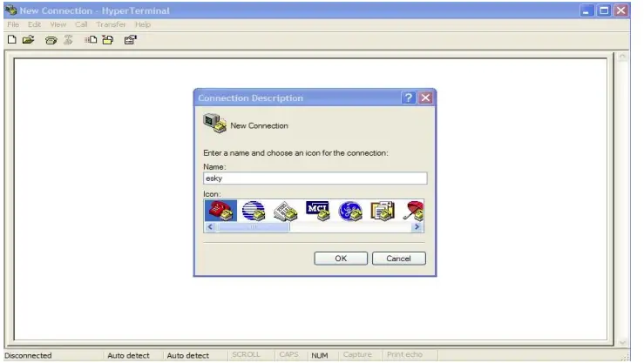Close the Connection Description dialog
The height and width of the screenshot is (363, 644).
[425, 97]
